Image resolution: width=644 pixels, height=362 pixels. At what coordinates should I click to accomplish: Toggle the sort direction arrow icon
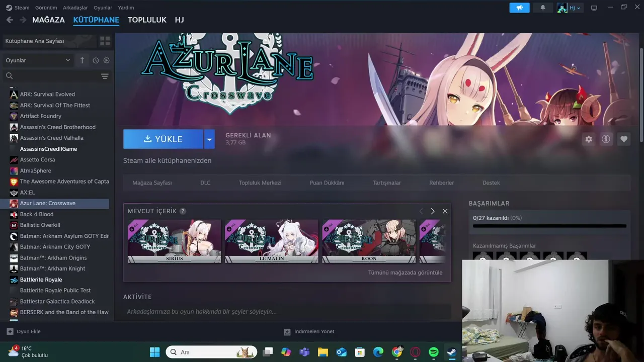tap(82, 60)
